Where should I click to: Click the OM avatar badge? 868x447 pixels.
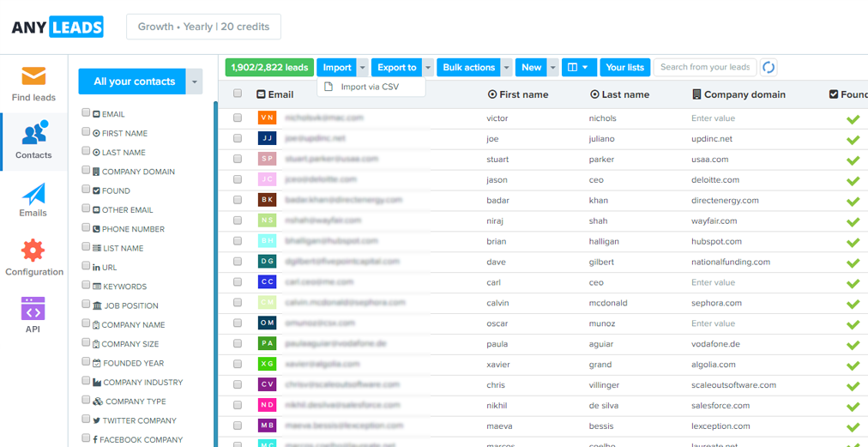(x=267, y=323)
